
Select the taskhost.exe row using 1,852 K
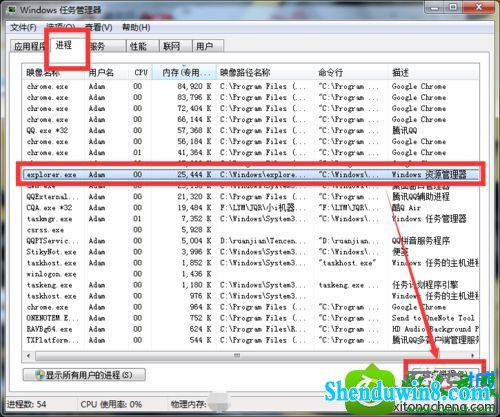251,263
